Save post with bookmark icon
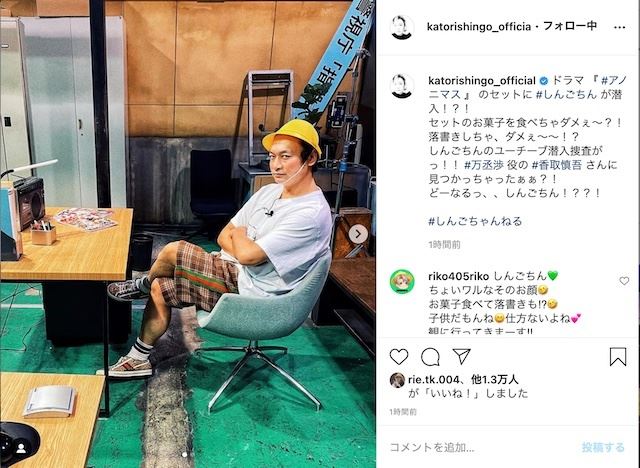The image size is (640, 468). pyautogui.click(x=618, y=357)
